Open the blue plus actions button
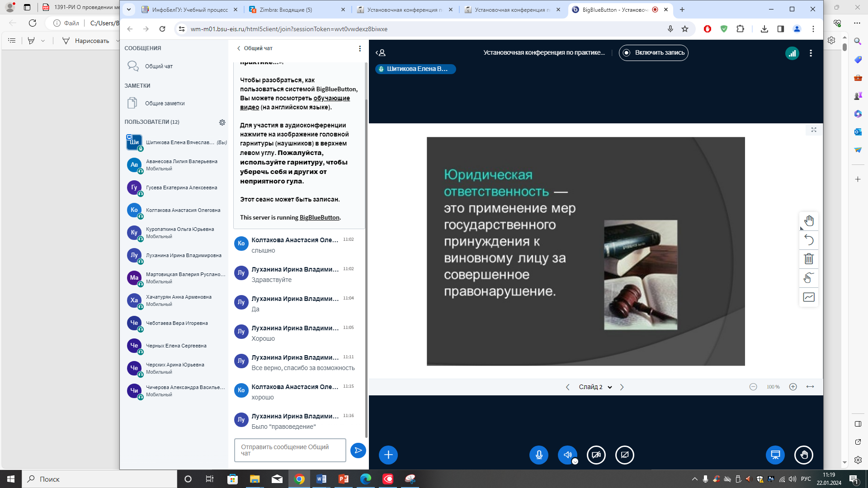Screen dimensions: 868x488 click(x=388, y=455)
